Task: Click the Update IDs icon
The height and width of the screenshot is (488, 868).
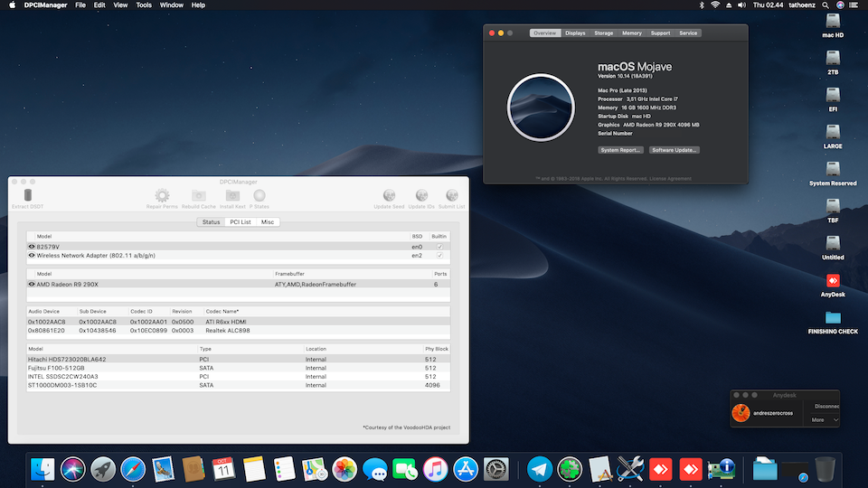Action: click(420, 195)
